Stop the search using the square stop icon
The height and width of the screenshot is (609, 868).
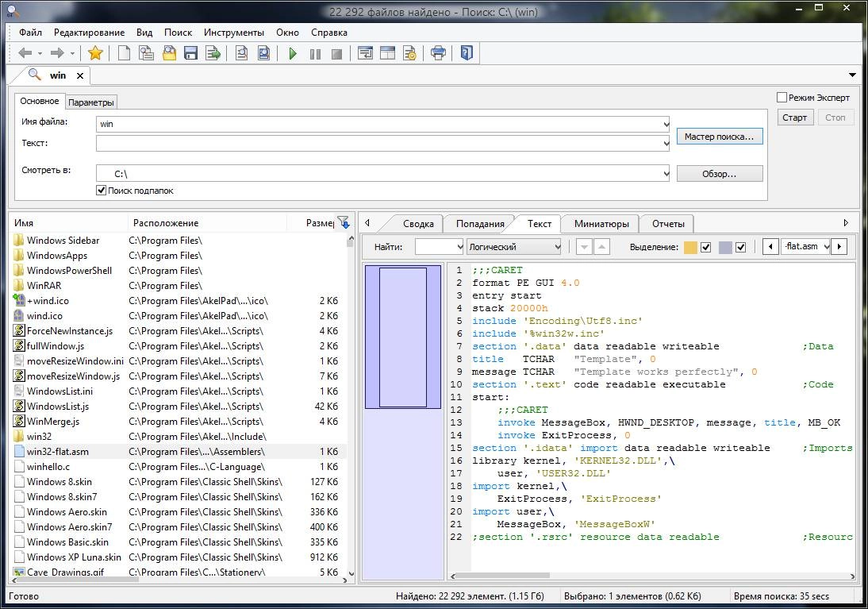pyautogui.click(x=336, y=54)
